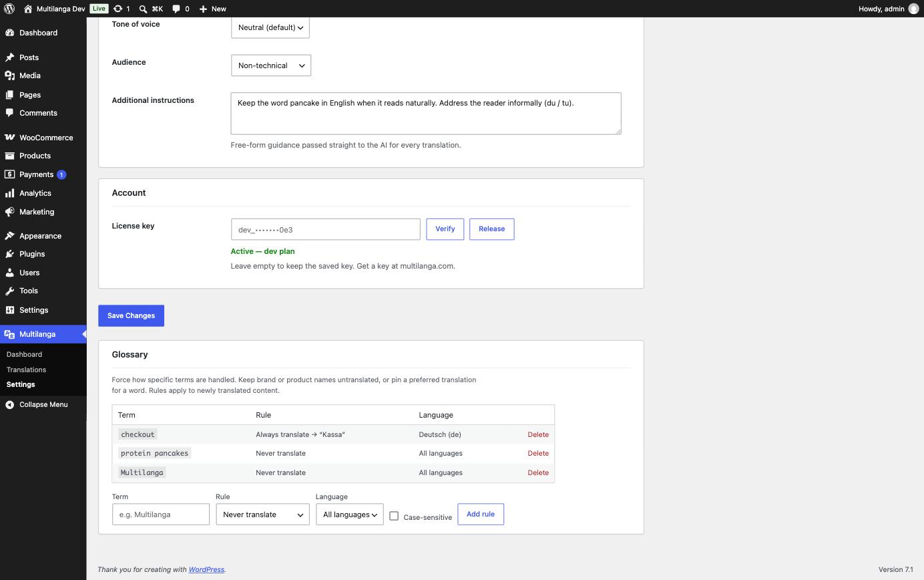Open the glossary Language dropdown
The width and height of the screenshot is (924, 580).
(350, 515)
